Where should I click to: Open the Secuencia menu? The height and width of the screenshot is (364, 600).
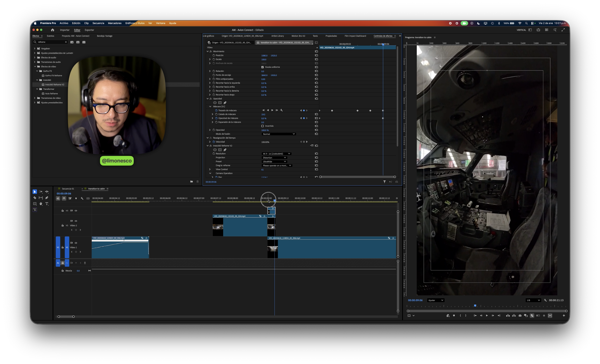point(98,23)
